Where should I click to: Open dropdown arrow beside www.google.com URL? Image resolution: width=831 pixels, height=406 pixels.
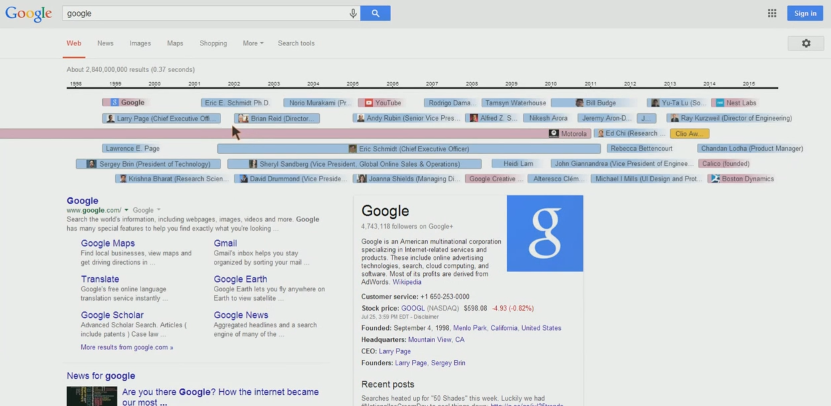pyautogui.click(x=127, y=211)
